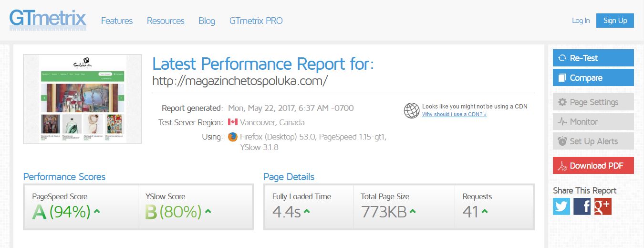Screen dimensions: 644x248
Task: Click the Total Page Size 773KB value
Action: click(x=384, y=212)
